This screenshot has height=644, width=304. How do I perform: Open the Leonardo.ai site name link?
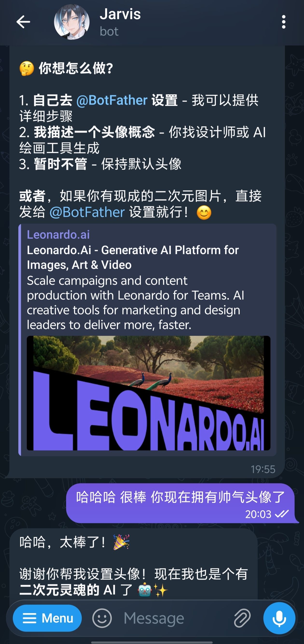58,234
